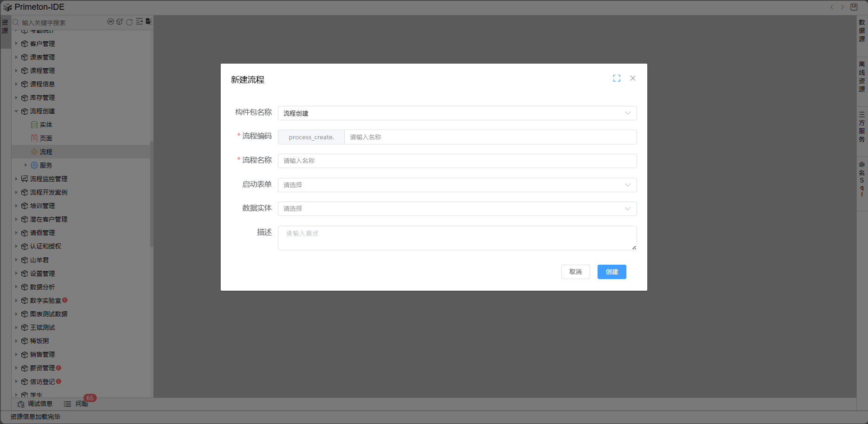Viewport: 868px width, 424px height.
Task: Open the 启动表单 selection dropdown
Action: pos(457,185)
